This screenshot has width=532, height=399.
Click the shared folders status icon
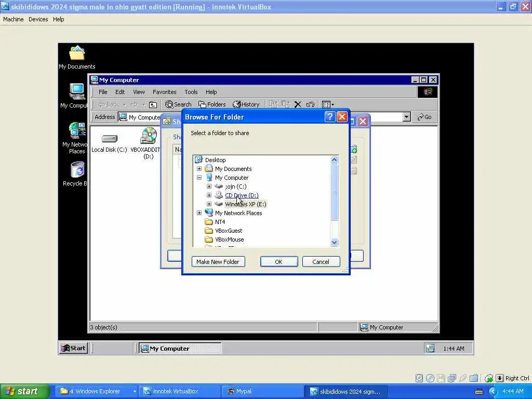[474, 378]
